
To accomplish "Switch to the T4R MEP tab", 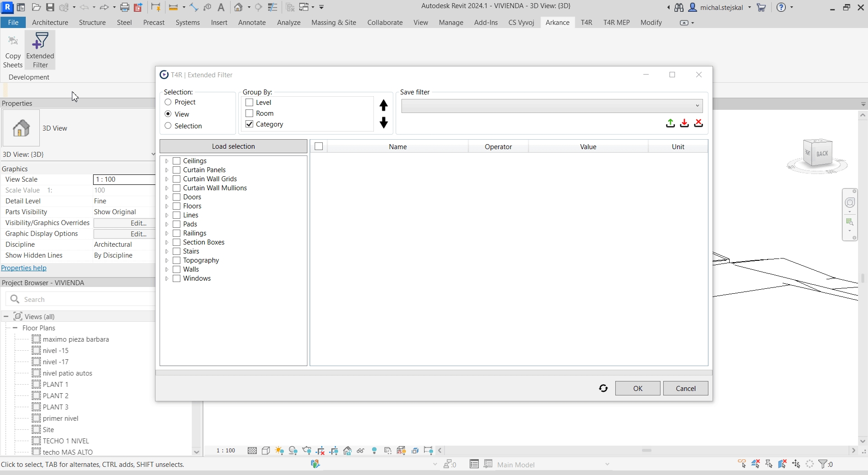I will 616,23.
